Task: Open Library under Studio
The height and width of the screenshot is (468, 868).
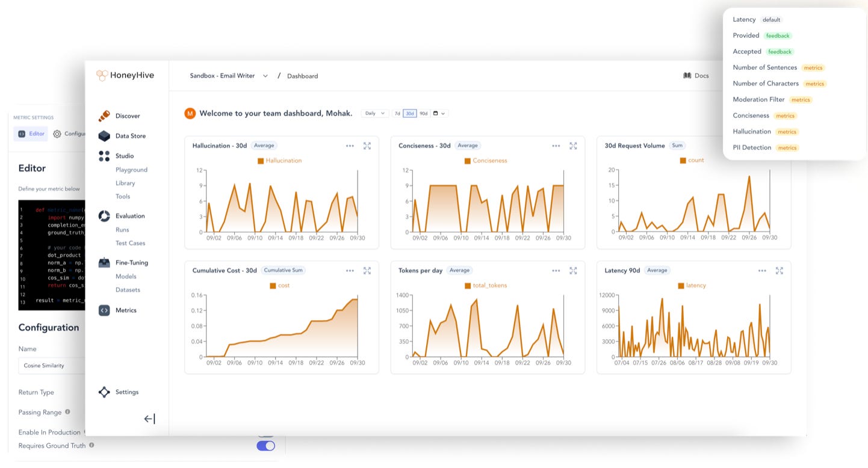Action: click(125, 183)
